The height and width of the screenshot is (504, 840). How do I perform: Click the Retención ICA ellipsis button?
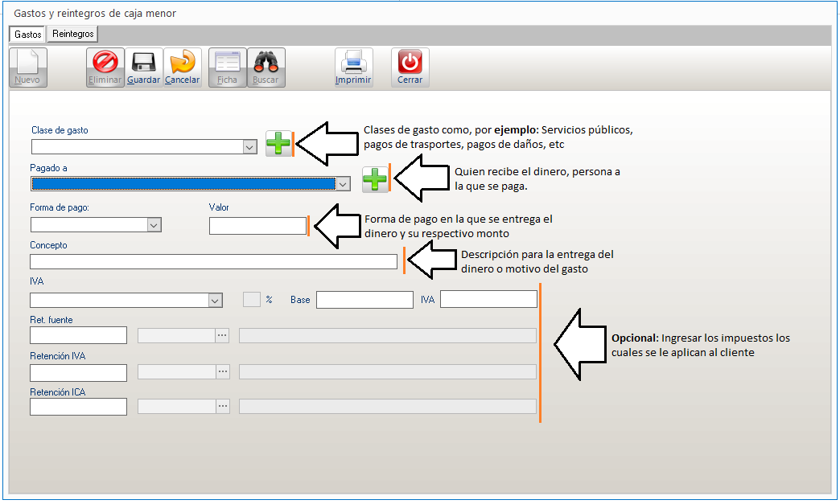[223, 407]
